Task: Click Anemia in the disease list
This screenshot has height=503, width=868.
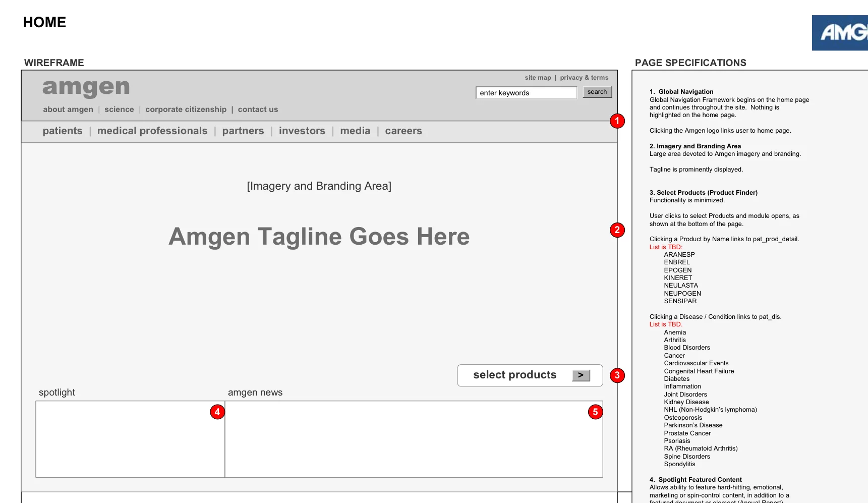Action: click(x=675, y=332)
